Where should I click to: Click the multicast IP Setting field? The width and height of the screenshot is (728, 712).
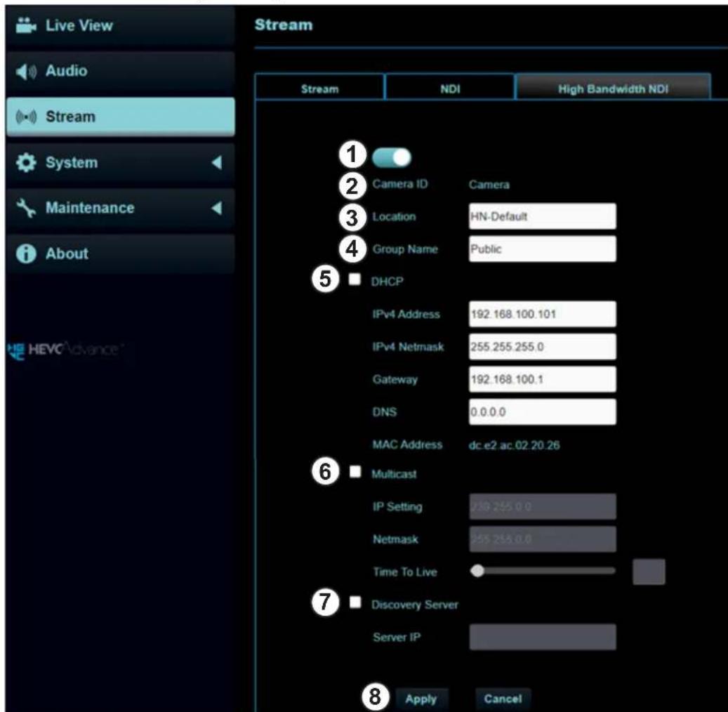point(542,506)
